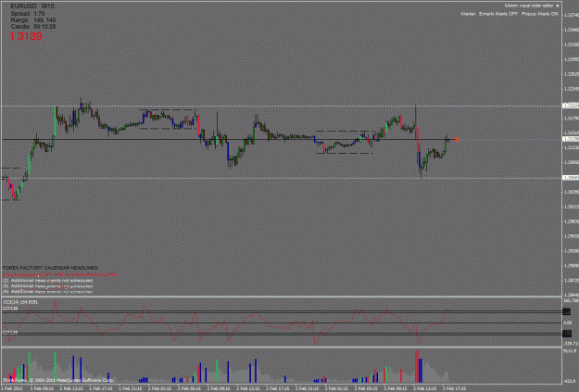The width and height of the screenshot is (579, 392).
Task: Click the 1 Feb 21:15 time label
Action: click(130, 388)
